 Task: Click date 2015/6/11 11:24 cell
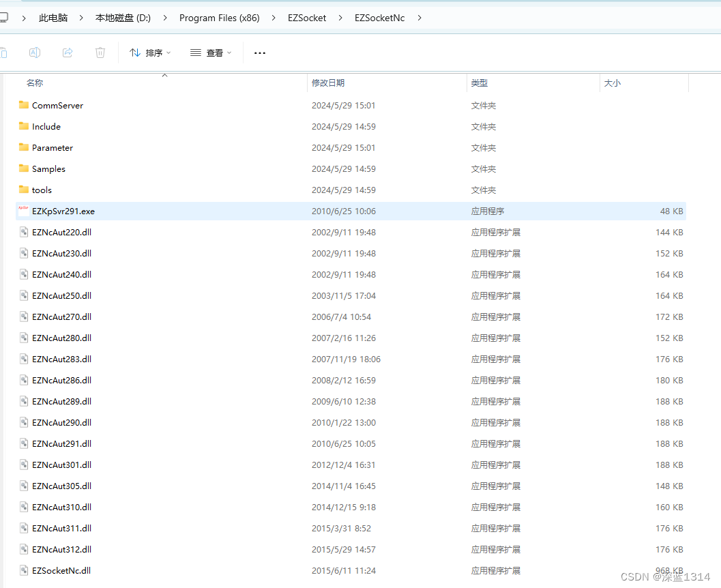(x=344, y=570)
